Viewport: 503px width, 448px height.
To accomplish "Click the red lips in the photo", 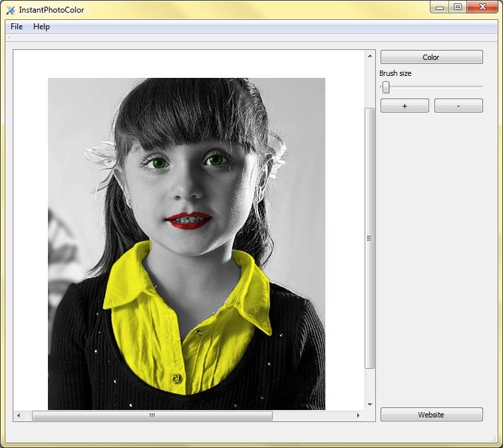I will click(x=189, y=220).
